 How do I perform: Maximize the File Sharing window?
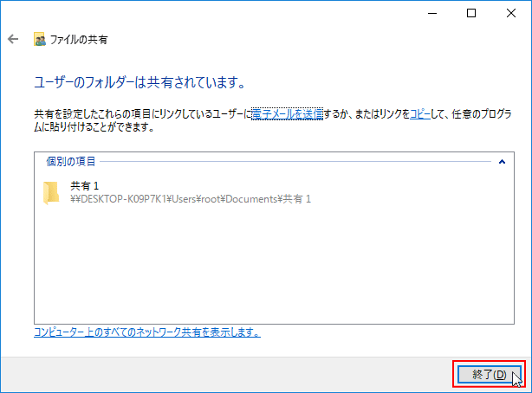(x=471, y=13)
